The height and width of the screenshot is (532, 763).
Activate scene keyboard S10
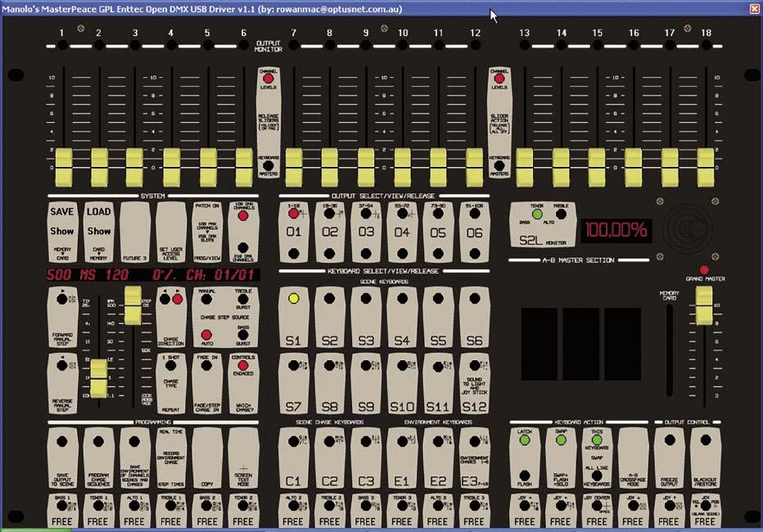[x=402, y=384]
